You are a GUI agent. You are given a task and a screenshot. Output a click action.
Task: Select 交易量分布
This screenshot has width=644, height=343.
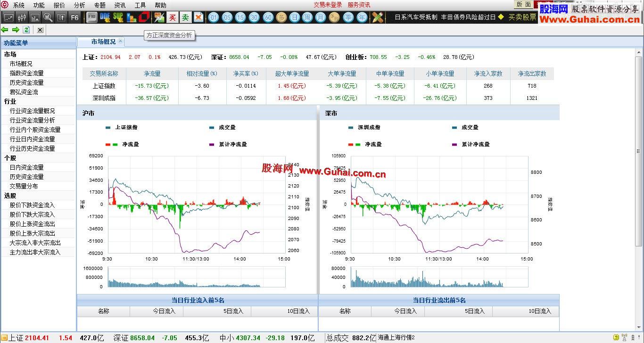tap(24, 186)
